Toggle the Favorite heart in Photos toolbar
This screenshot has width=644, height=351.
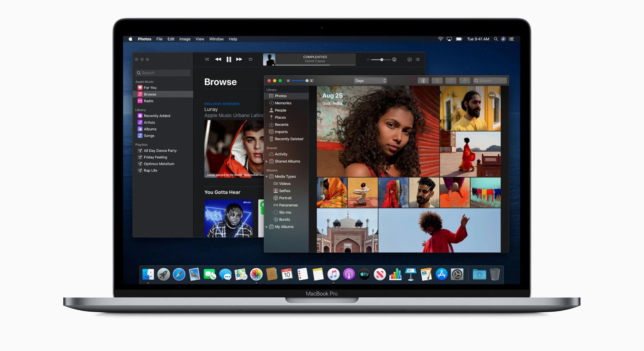coord(451,81)
